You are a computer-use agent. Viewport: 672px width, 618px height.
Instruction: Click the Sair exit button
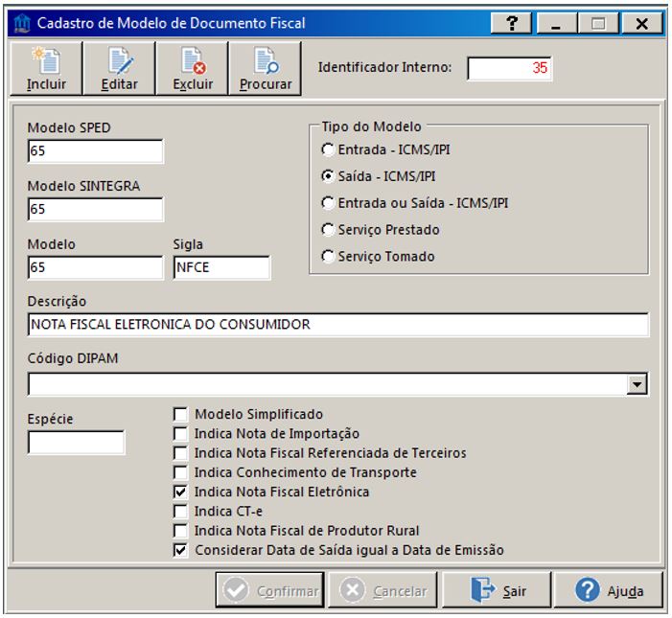point(497,590)
